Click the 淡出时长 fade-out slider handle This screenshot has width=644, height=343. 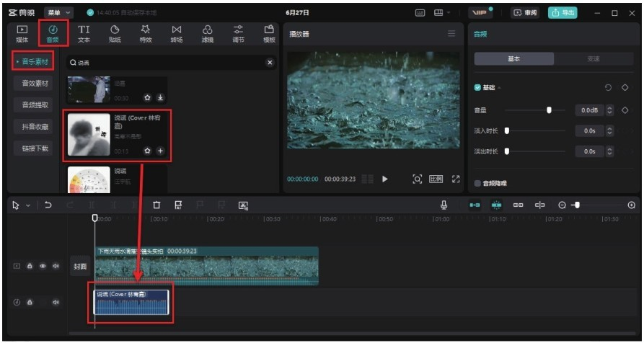coord(507,151)
